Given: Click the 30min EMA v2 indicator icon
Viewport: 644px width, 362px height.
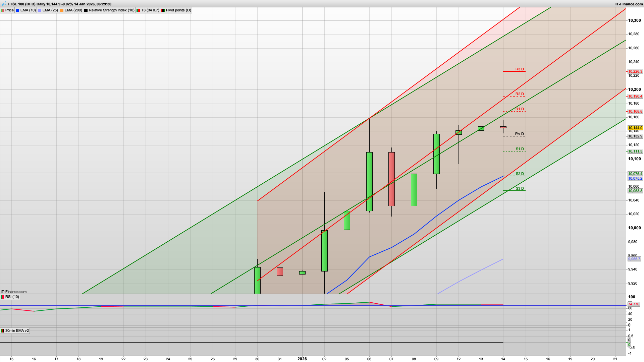Looking at the screenshot, I should [3, 331].
